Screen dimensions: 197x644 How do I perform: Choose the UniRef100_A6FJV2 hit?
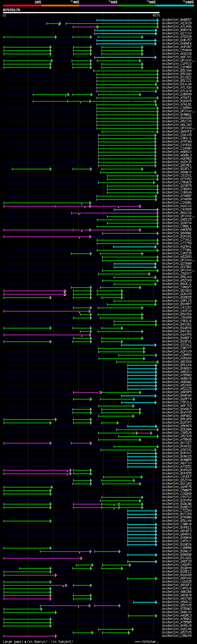pos(177,57)
